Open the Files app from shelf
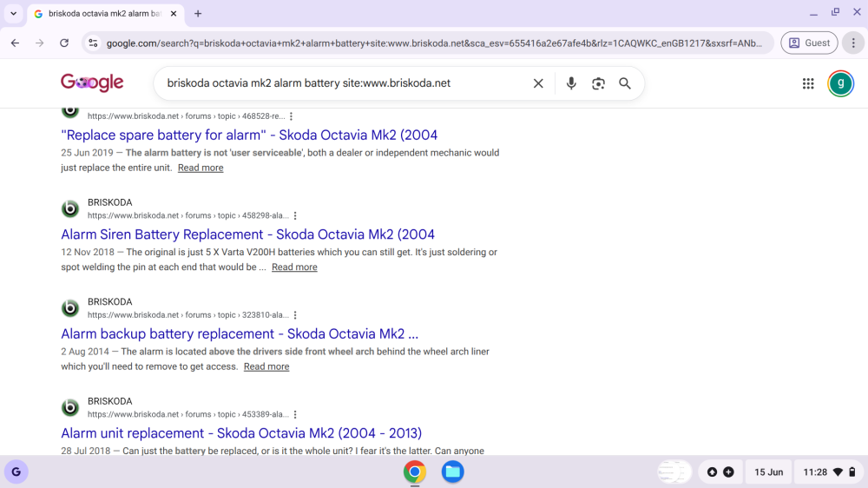Viewport: 868px width, 488px height. [x=452, y=472]
